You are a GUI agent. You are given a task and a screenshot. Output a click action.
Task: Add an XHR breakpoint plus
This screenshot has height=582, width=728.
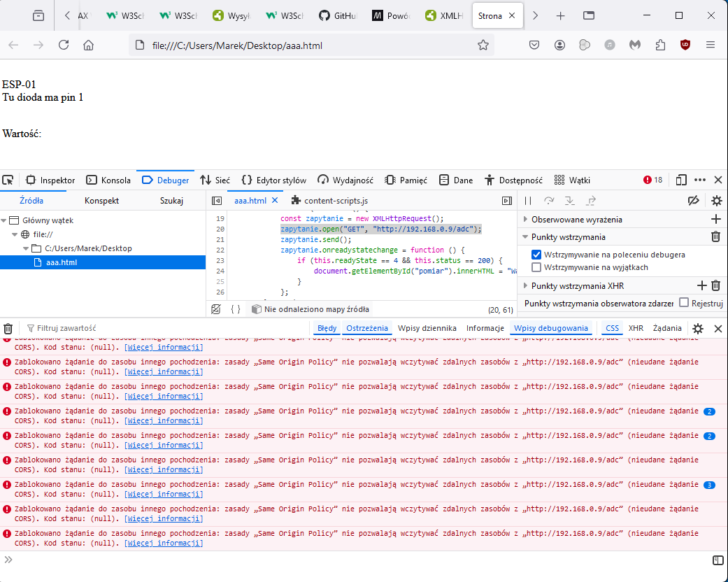(x=701, y=285)
